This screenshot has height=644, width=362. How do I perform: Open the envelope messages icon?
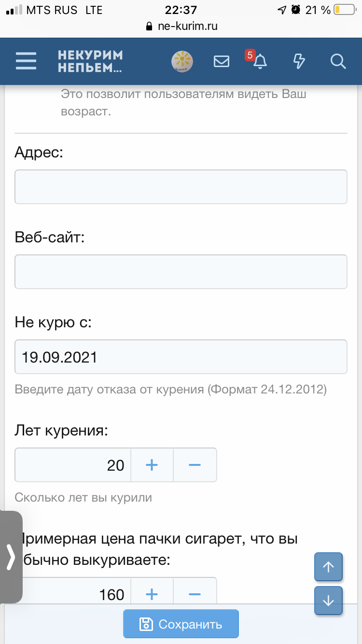pyautogui.click(x=221, y=61)
